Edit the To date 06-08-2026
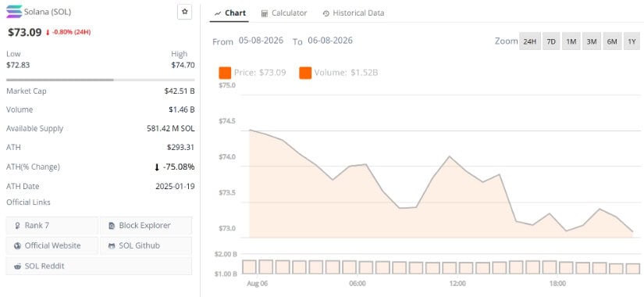The height and width of the screenshot is (297, 644). pos(329,41)
